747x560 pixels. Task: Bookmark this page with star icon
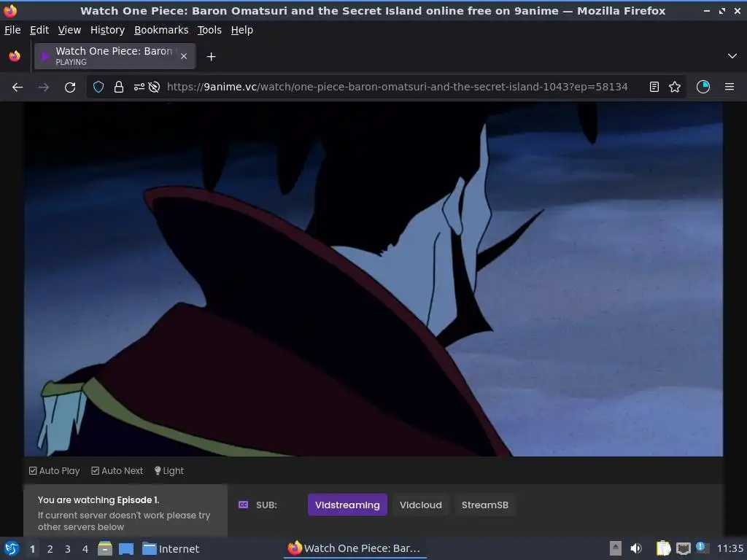675,87
